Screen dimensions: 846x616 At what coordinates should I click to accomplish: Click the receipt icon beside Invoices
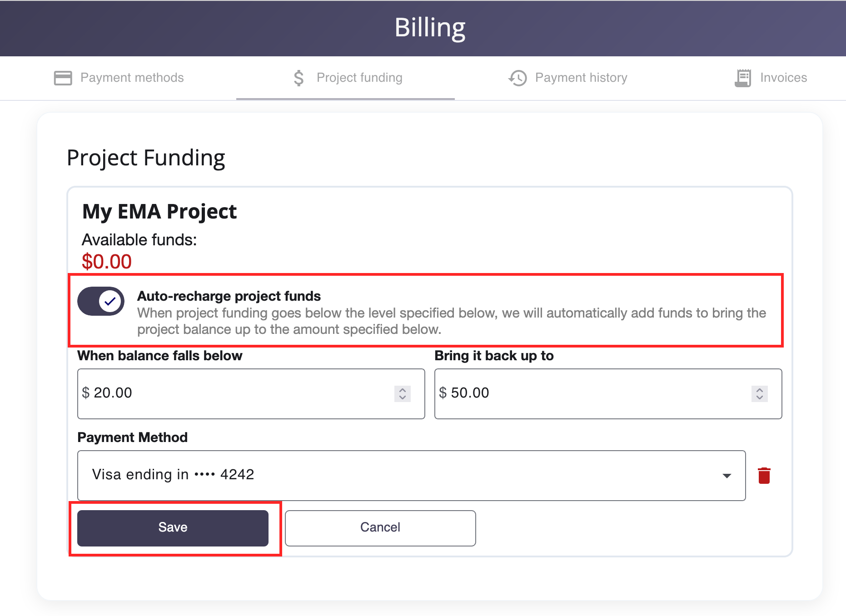(x=743, y=78)
